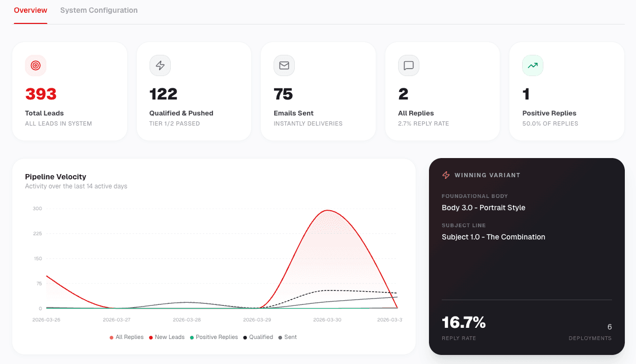Select the Overview tab

[x=30, y=10]
